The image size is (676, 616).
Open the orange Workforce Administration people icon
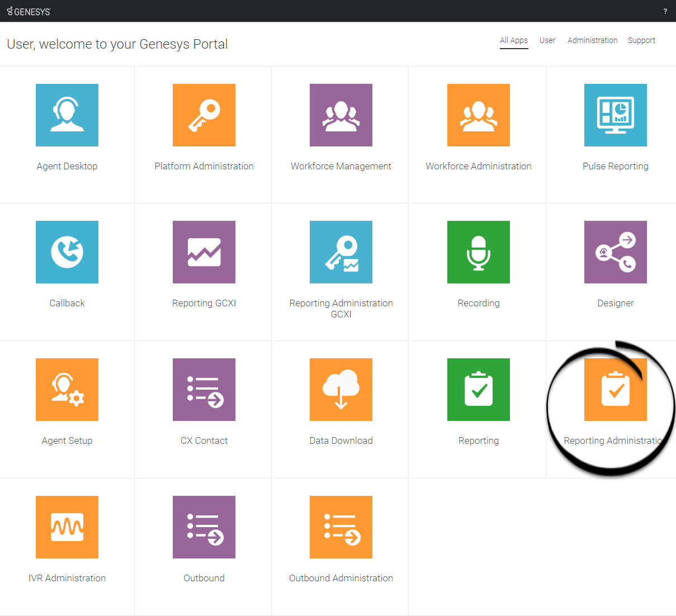coord(479,115)
